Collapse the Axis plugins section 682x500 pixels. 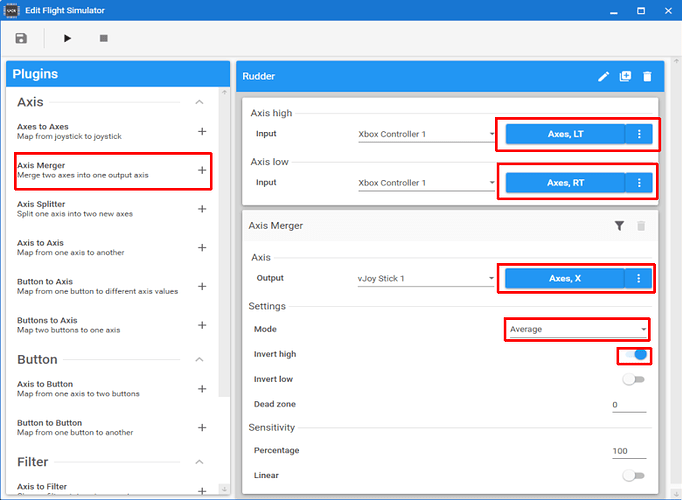click(x=199, y=102)
